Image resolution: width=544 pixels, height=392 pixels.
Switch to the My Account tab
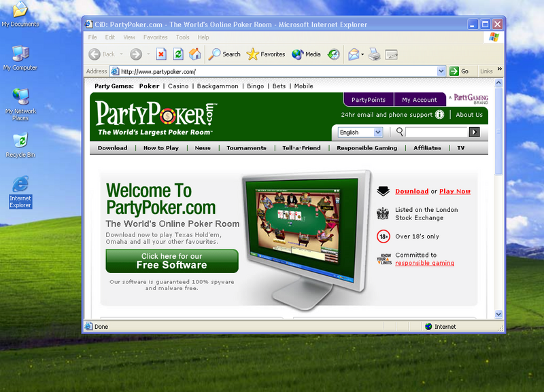[420, 99]
